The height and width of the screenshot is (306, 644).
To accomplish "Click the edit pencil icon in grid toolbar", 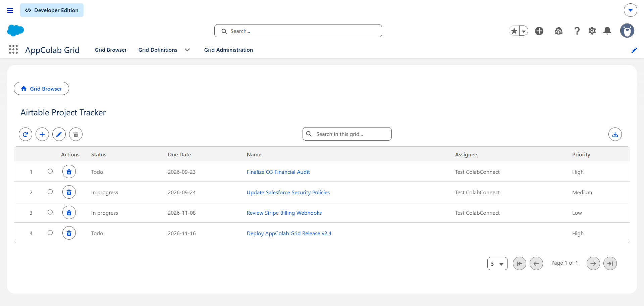I will [x=59, y=134].
